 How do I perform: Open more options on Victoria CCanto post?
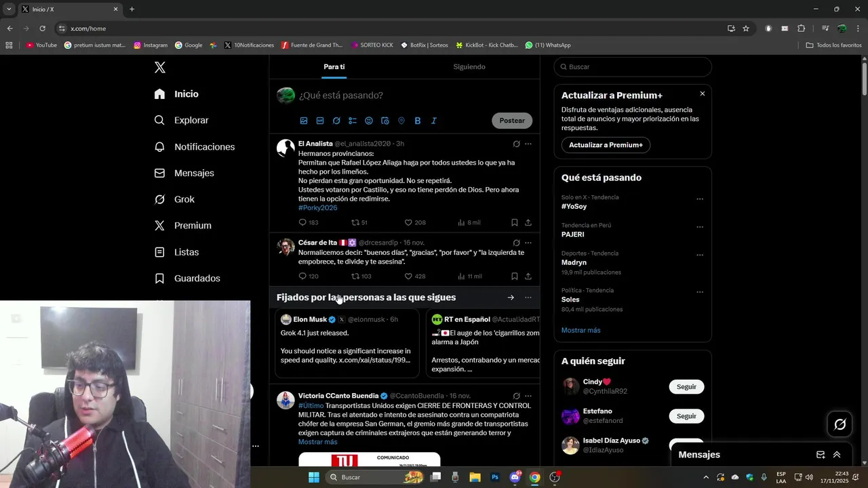click(x=528, y=396)
